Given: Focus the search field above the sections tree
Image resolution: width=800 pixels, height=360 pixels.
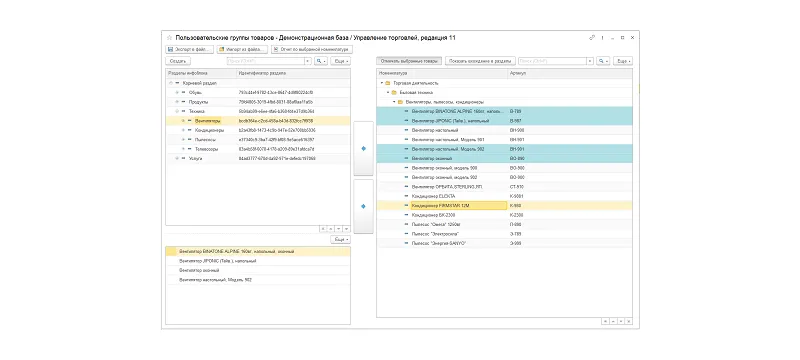Looking at the screenshot, I should 265,61.
